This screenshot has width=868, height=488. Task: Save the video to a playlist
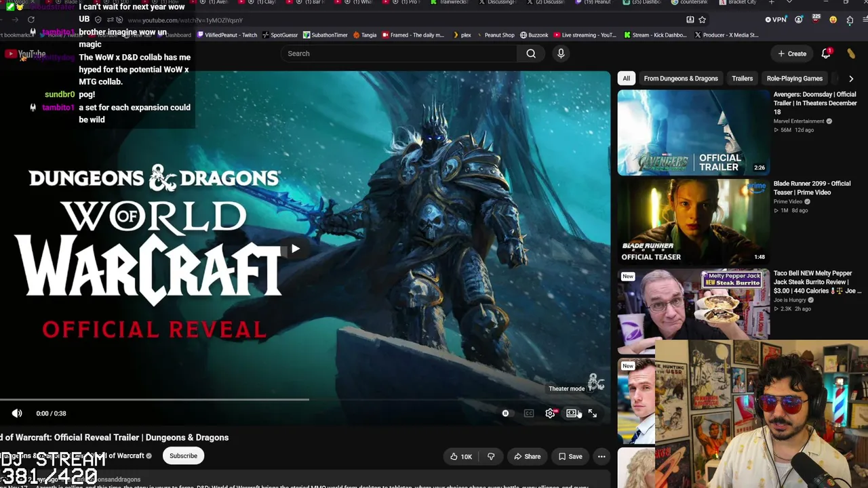coord(570,456)
